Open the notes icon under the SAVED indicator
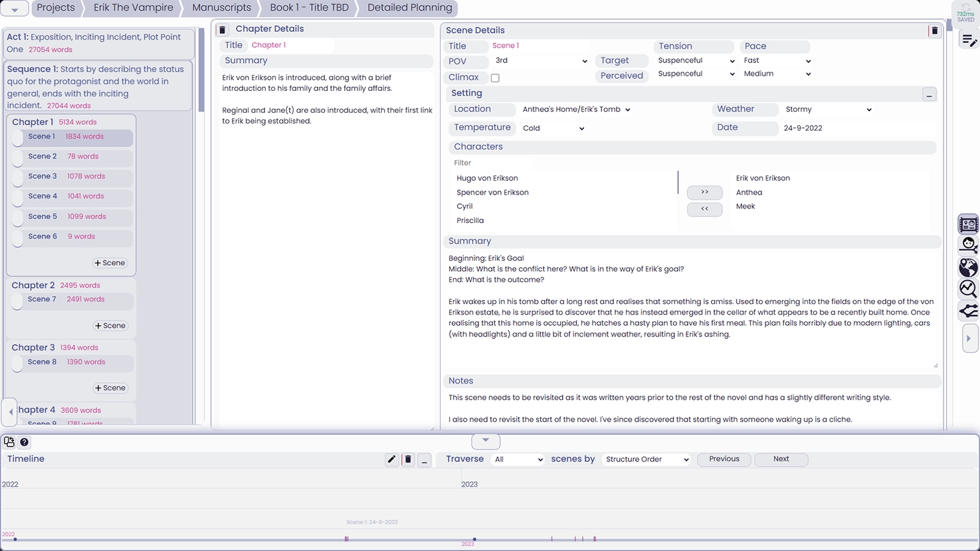The width and height of the screenshot is (980, 551). 968,39
